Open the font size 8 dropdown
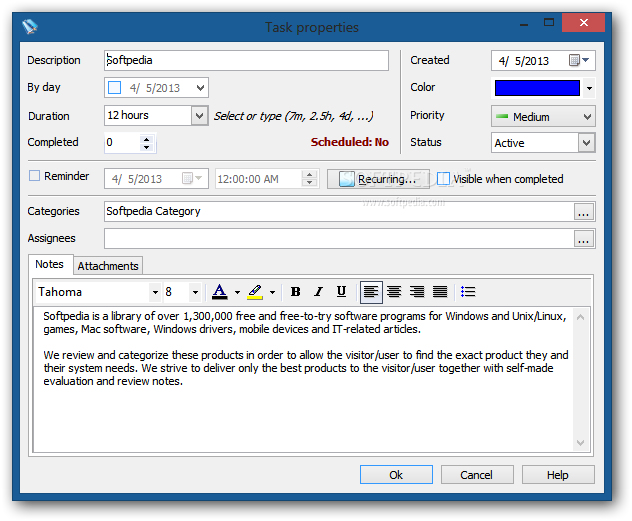The height and width of the screenshot is (521, 632). click(x=195, y=292)
